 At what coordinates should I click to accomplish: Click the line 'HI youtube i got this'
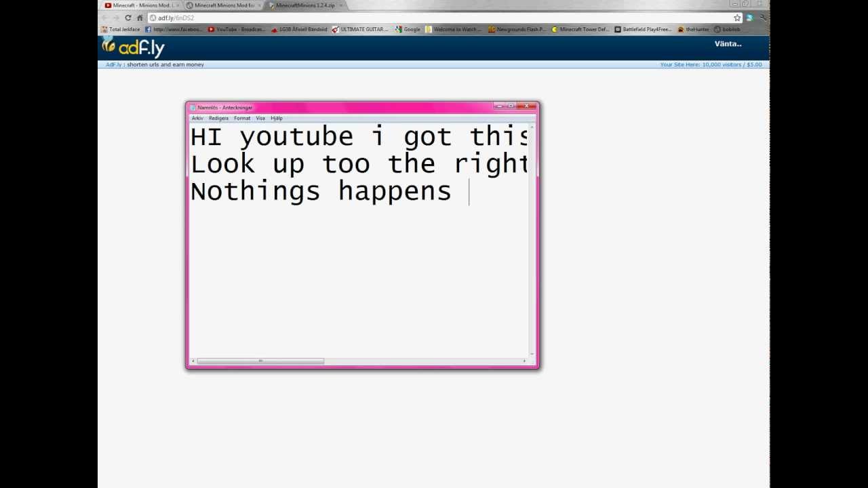point(359,137)
